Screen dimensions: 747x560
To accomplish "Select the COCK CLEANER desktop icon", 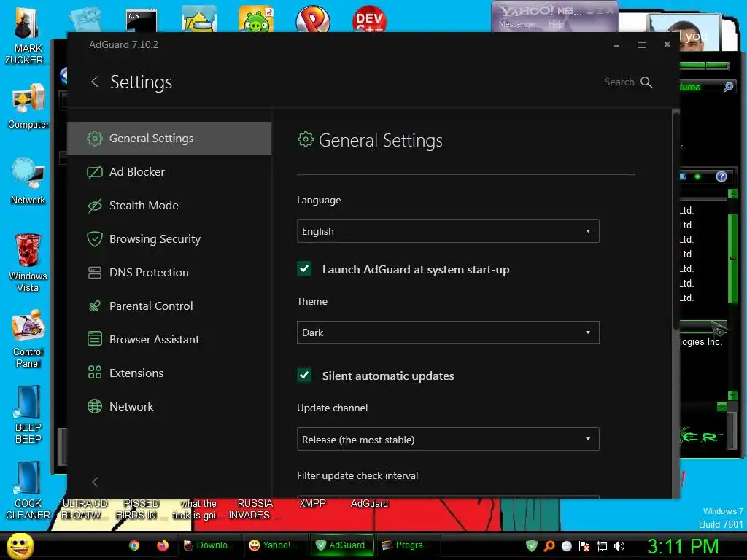I will [28, 491].
